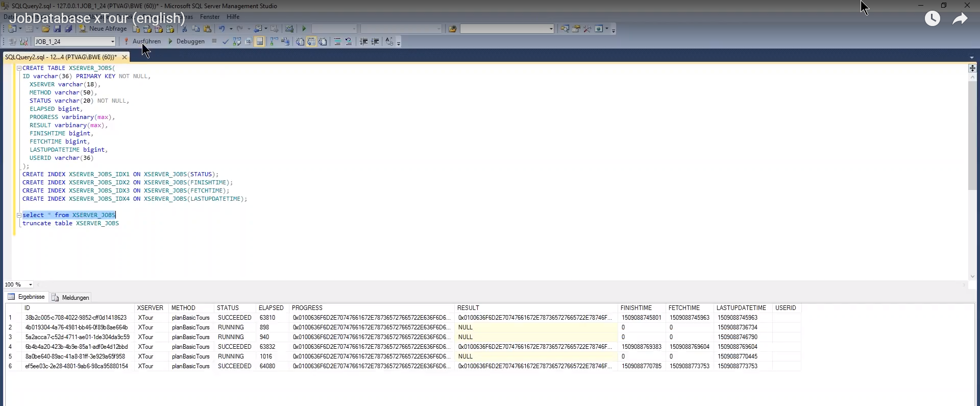Click the green Start play icon

tap(304, 29)
